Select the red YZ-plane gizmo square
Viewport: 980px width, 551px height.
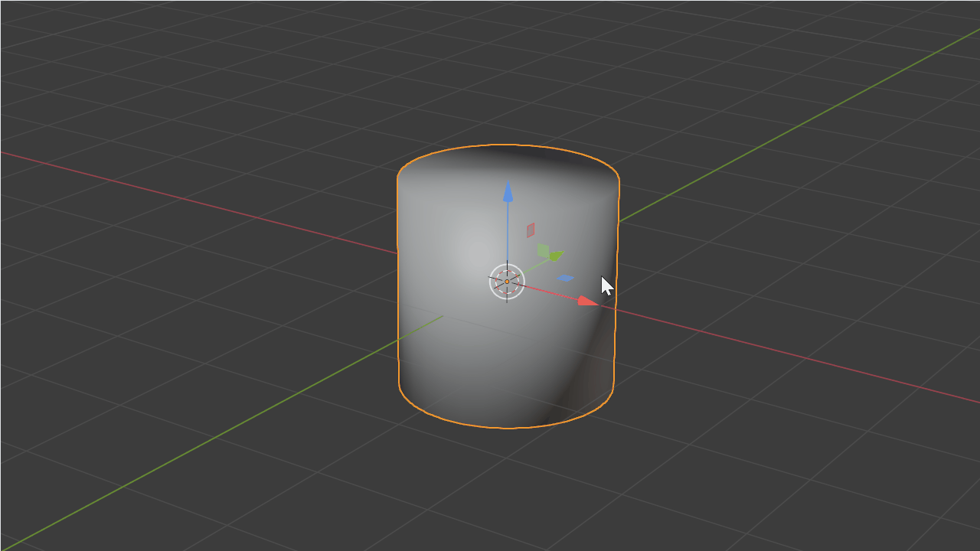click(x=531, y=230)
